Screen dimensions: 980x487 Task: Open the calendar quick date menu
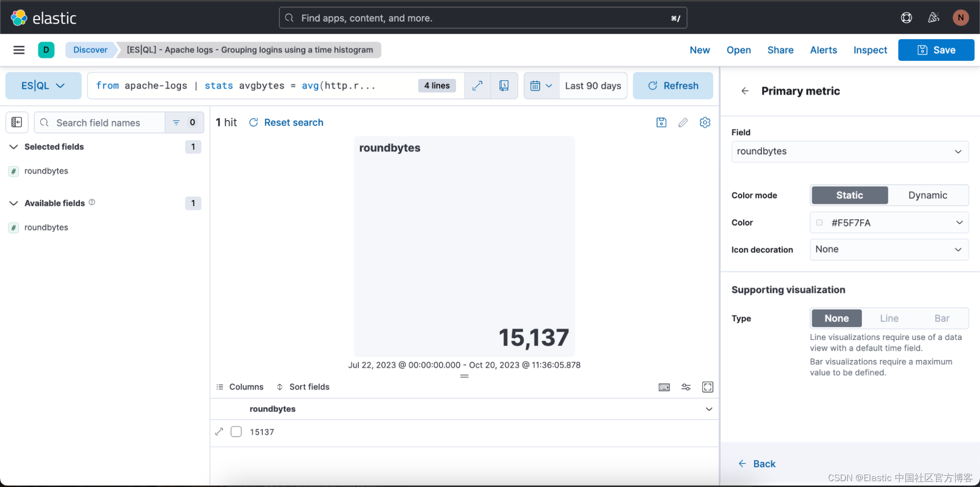tap(541, 86)
